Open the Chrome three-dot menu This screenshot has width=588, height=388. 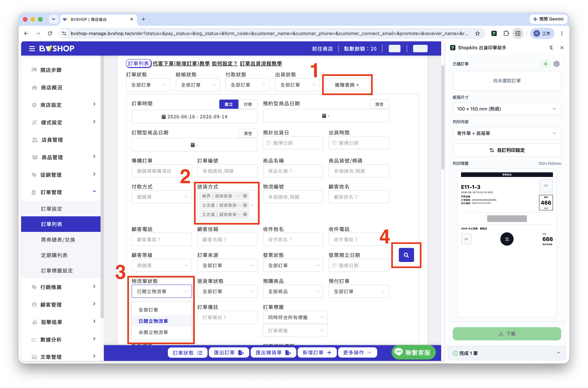(562, 33)
